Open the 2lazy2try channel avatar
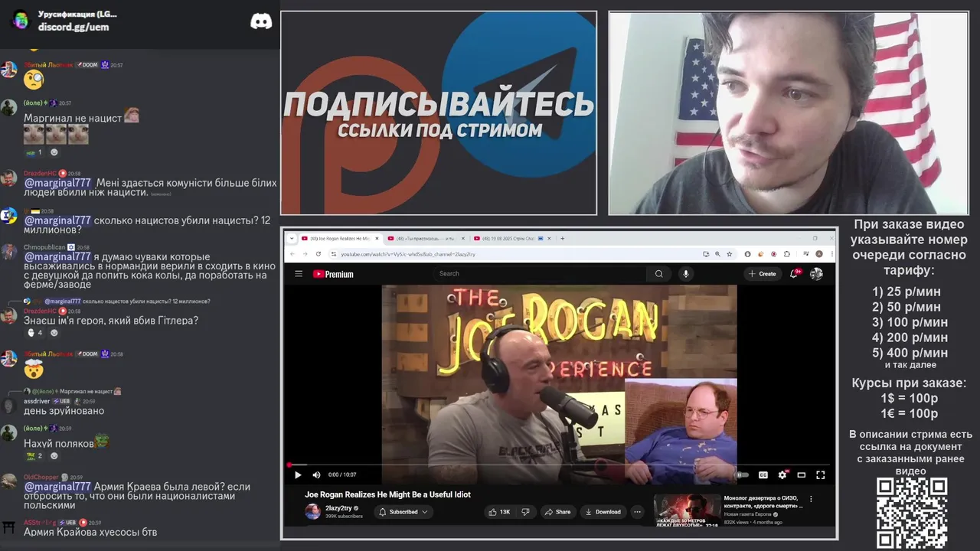The width and height of the screenshot is (980, 551). [313, 512]
